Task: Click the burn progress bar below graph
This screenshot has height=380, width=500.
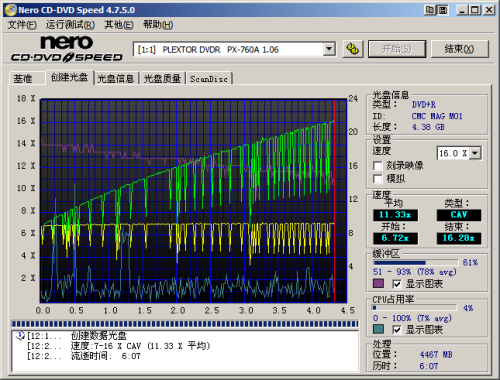Action: click(x=185, y=324)
